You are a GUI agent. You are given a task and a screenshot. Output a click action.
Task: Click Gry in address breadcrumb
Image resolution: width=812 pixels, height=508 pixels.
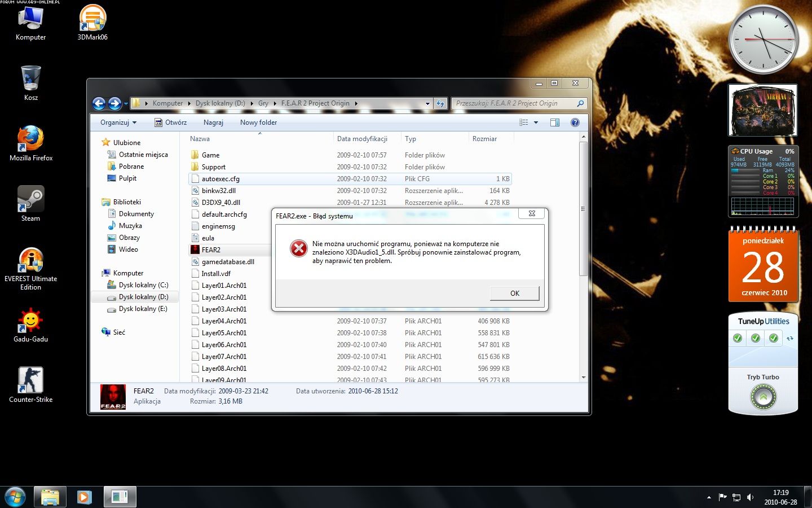263,103
